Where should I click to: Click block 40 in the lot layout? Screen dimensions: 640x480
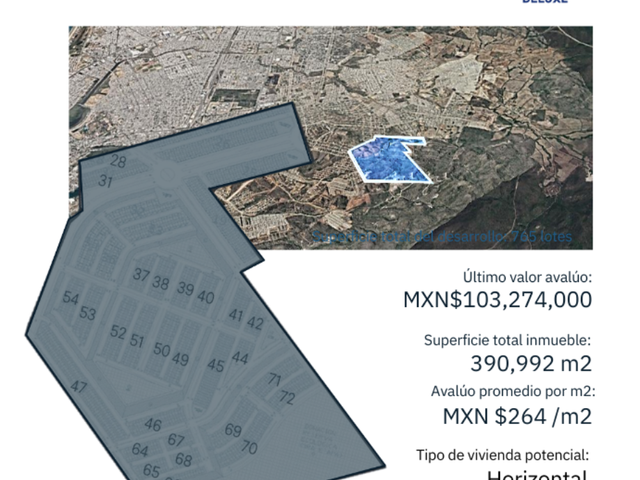coord(206,297)
